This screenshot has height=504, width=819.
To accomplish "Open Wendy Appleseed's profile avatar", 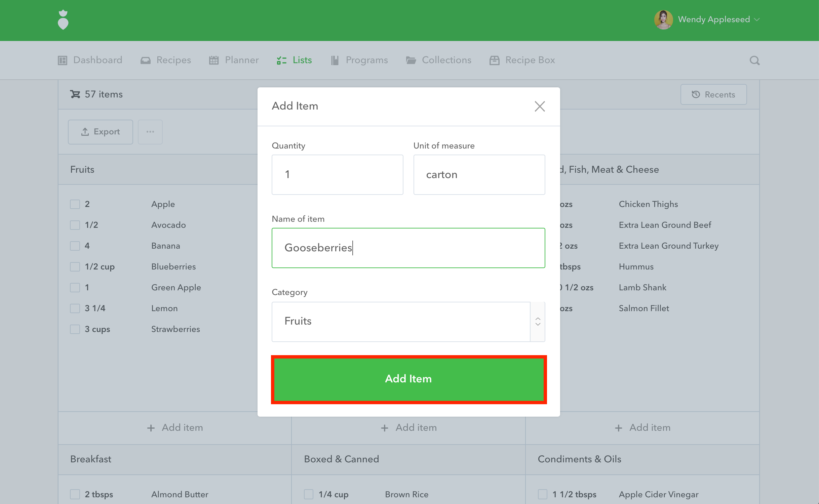I will pyautogui.click(x=663, y=19).
